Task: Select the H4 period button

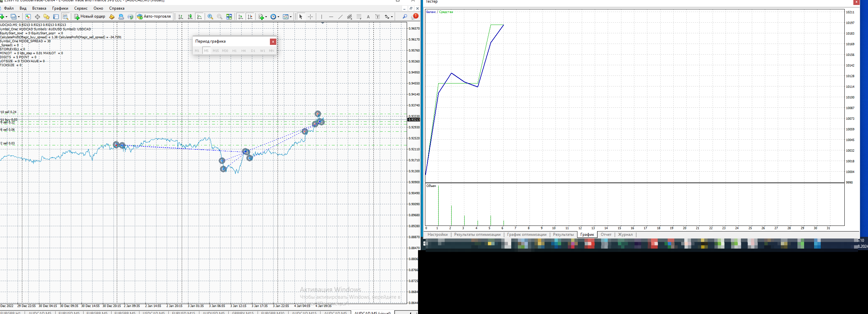Action: [x=244, y=51]
